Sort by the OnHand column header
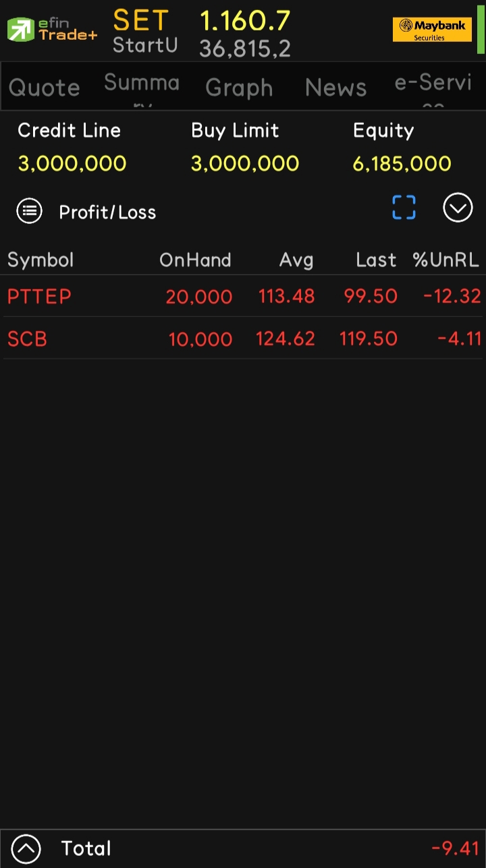This screenshot has height=868, width=486. 195,260
